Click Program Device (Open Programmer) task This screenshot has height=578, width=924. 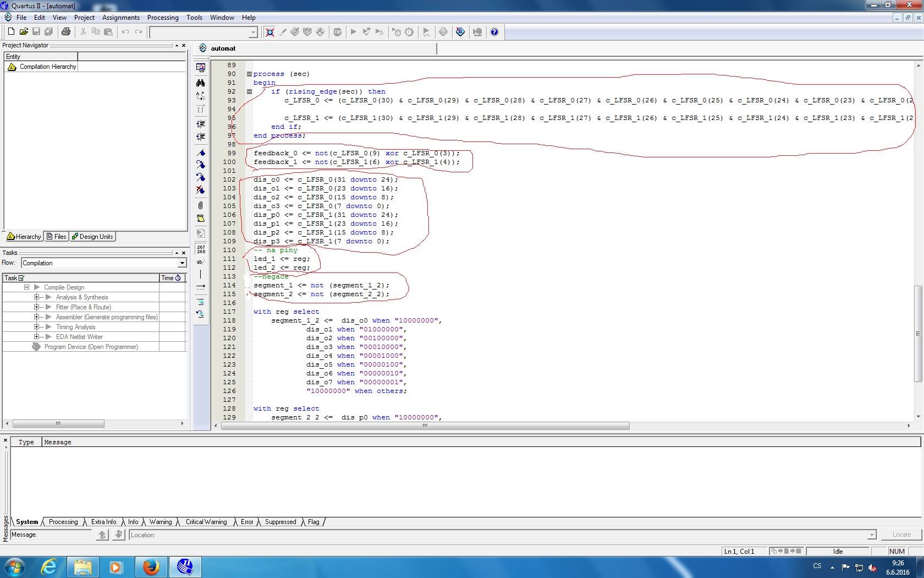coord(91,347)
